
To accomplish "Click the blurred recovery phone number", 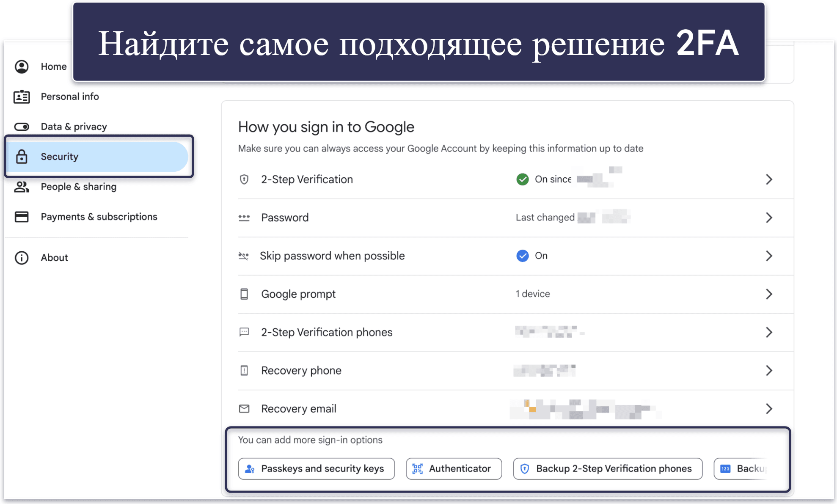I will (545, 371).
